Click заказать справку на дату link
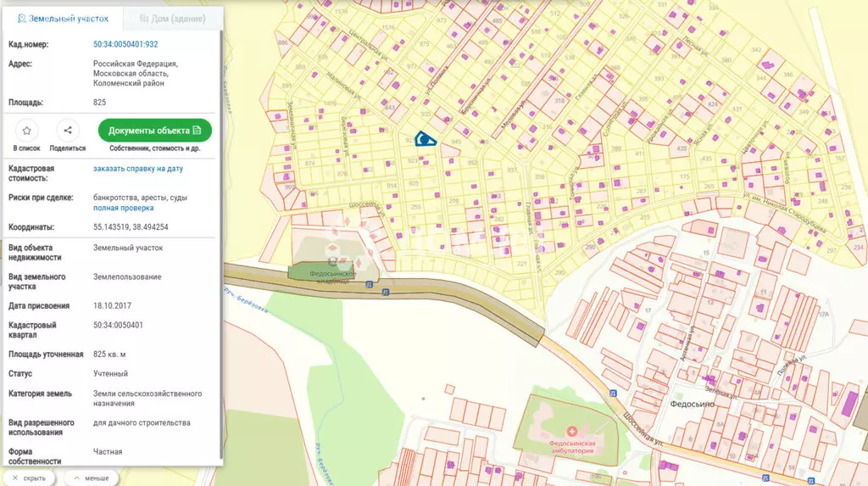868x486 pixels. pos(138,169)
